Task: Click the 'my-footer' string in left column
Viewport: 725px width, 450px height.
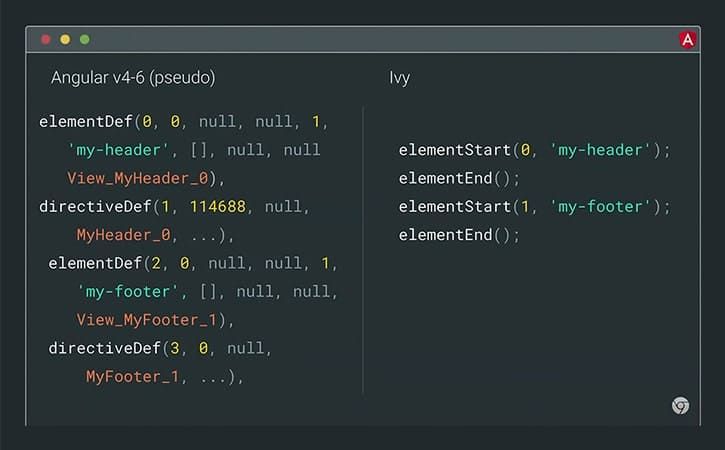Action: 128,291
